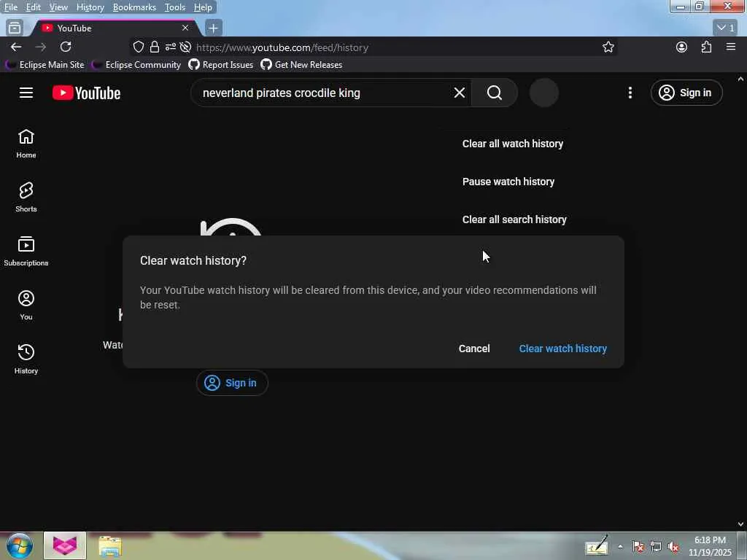Select the YouTube tab
747x560 pixels.
point(115,28)
